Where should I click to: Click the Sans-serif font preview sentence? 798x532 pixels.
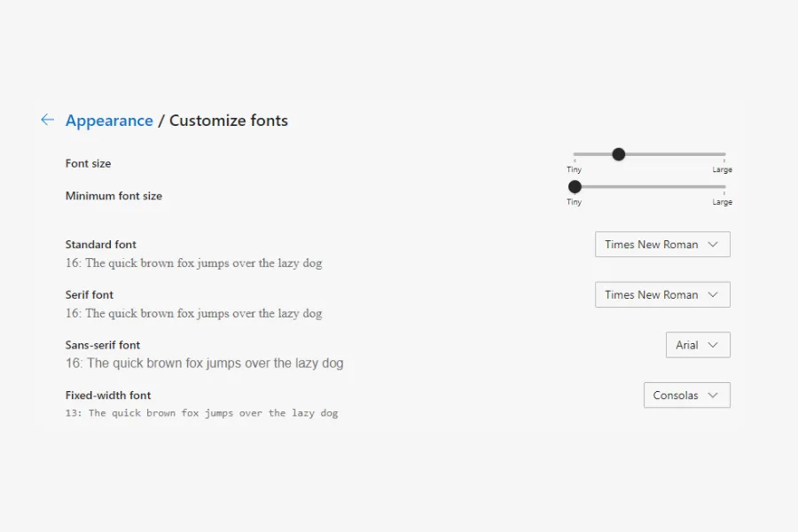point(204,363)
